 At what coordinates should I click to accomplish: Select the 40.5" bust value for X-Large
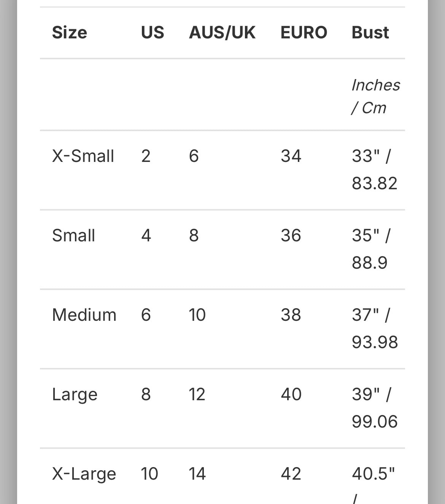pos(373,474)
